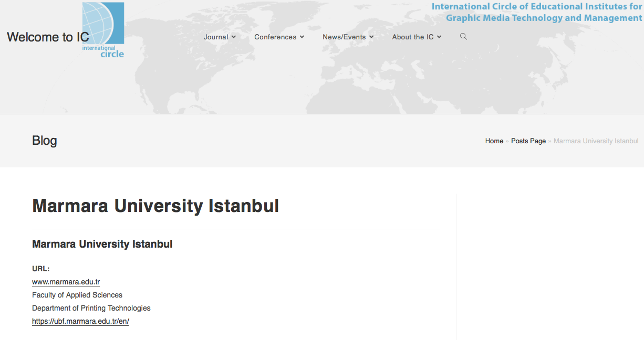The height and width of the screenshot is (340, 644).
Task: Click the International Circle globe logo
Action: [x=103, y=30]
